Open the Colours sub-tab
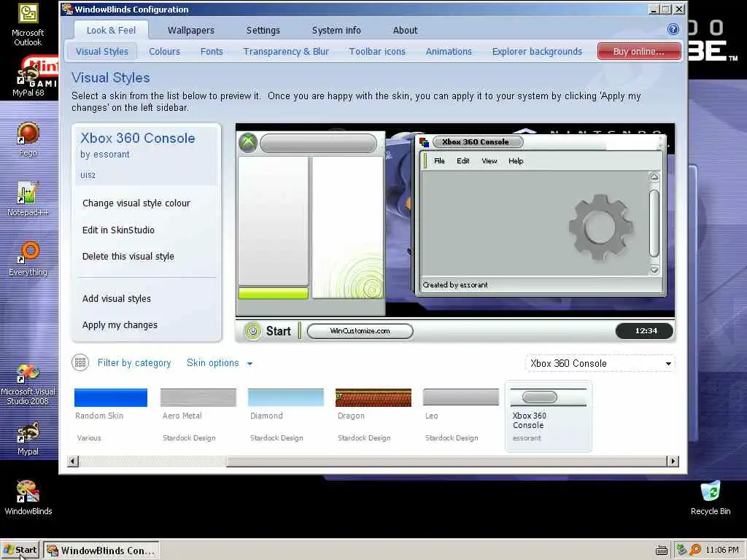This screenshot has height=560, width=747. (164, 52)
